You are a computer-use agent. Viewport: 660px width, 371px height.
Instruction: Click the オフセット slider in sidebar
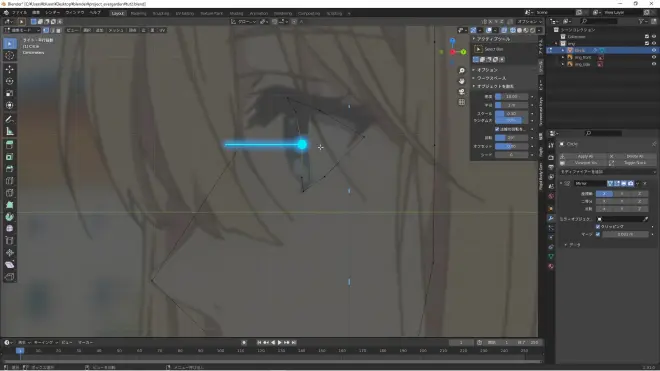[x=511, y=147]
